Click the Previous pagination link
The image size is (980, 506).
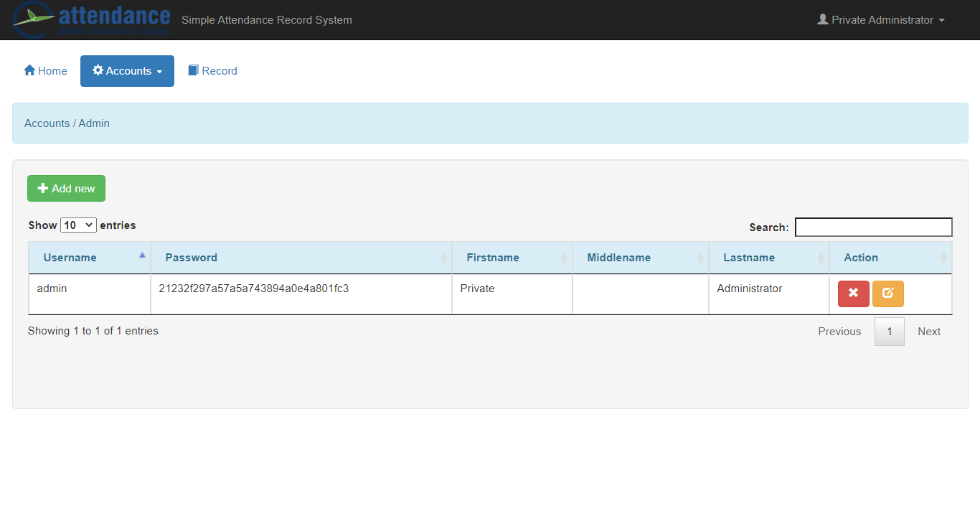tap(839, 331)
